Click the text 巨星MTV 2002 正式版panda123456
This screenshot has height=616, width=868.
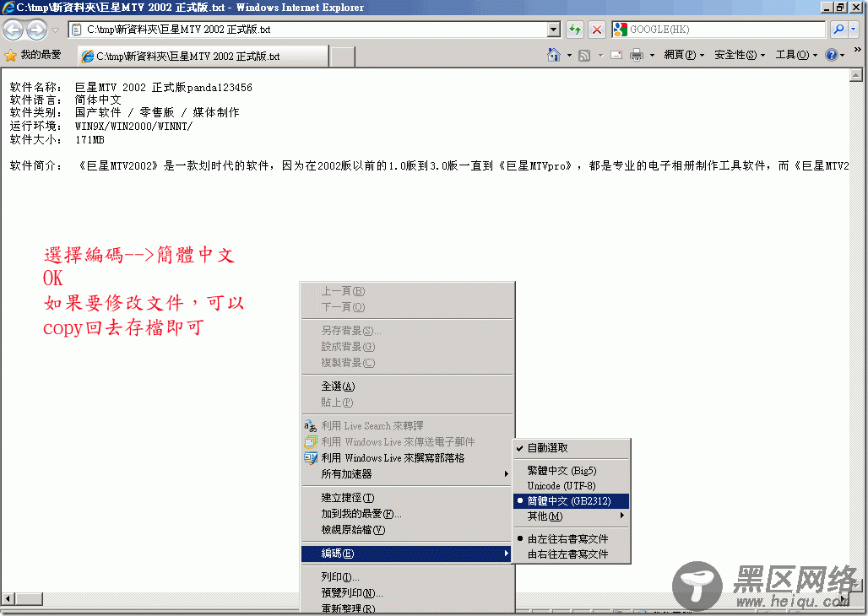[163, 88]
